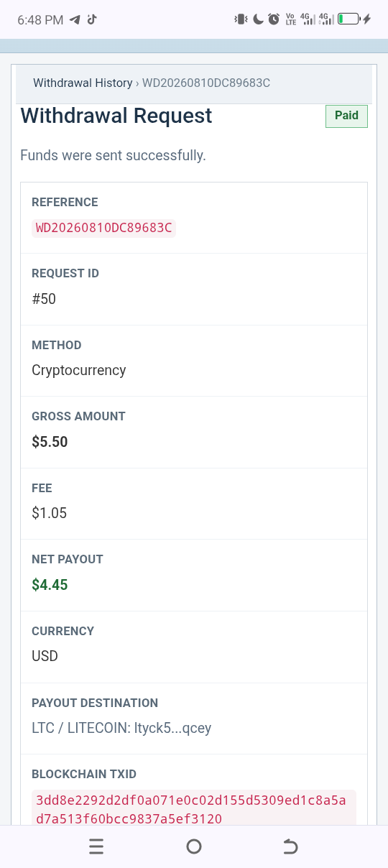Tap the blockchain TXID hash text

(x=194, y=809)
